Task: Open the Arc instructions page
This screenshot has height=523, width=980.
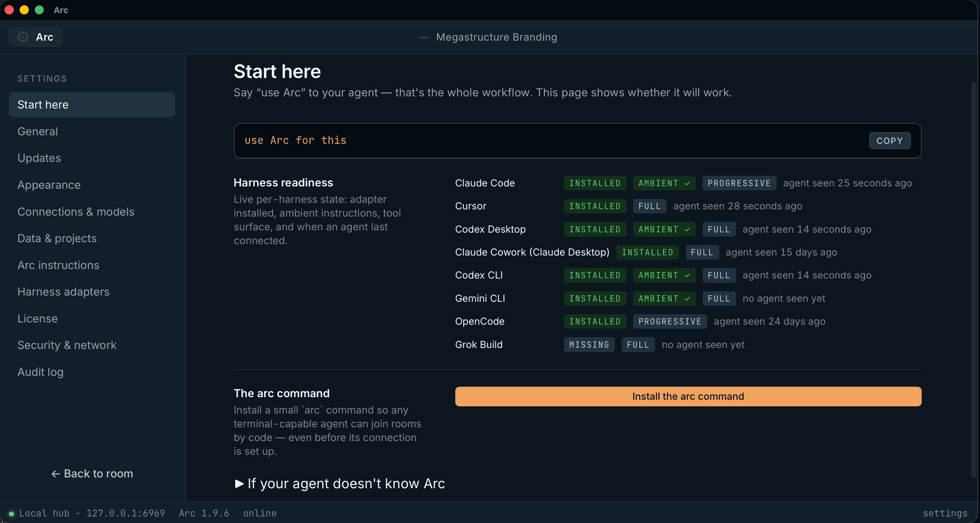Action: (x=92, y=265)
